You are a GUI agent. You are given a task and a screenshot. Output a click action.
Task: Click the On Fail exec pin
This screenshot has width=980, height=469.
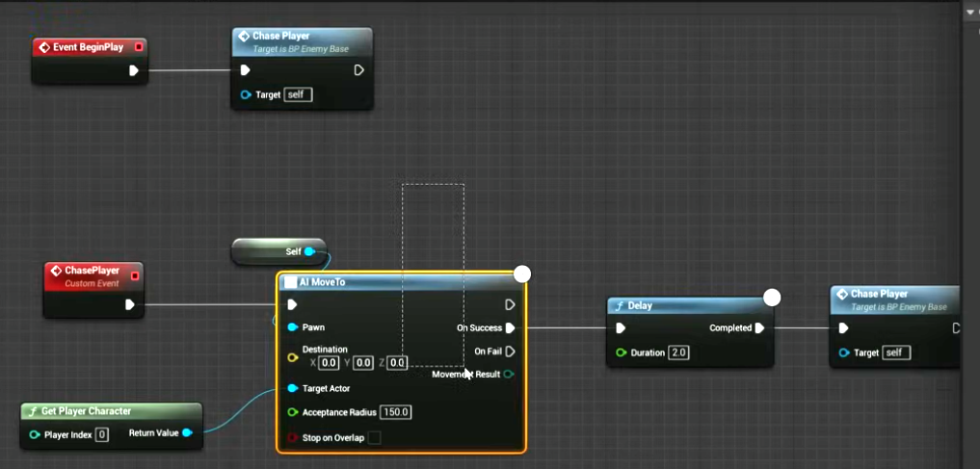pos(510,352)
